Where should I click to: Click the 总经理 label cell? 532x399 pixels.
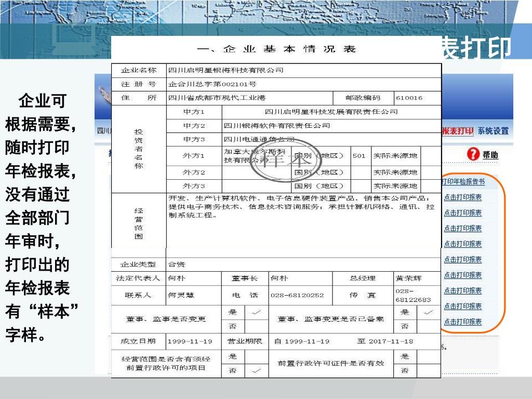pos(363,278)
